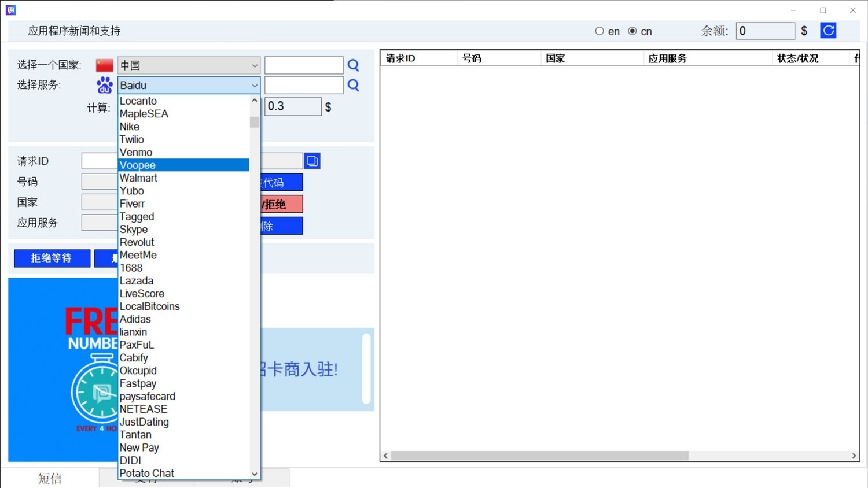Click the dropdown list scroll down arrow

point(255,474)
